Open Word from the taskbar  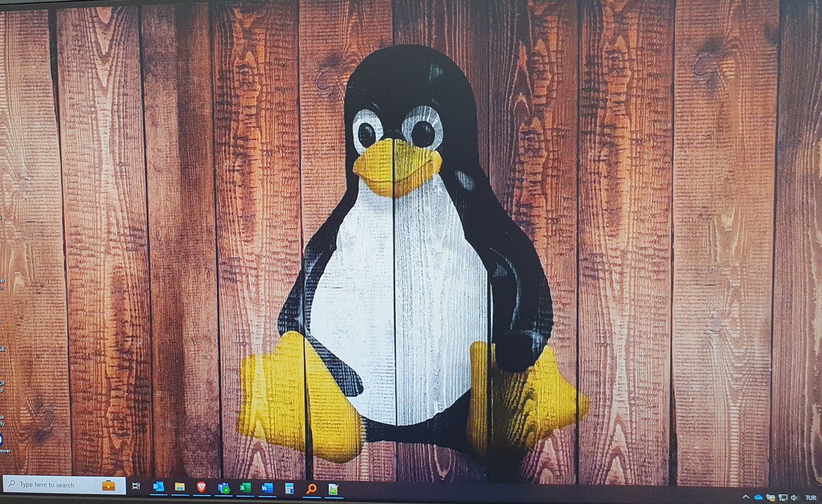pyautogui.click(x=267, y=488)
